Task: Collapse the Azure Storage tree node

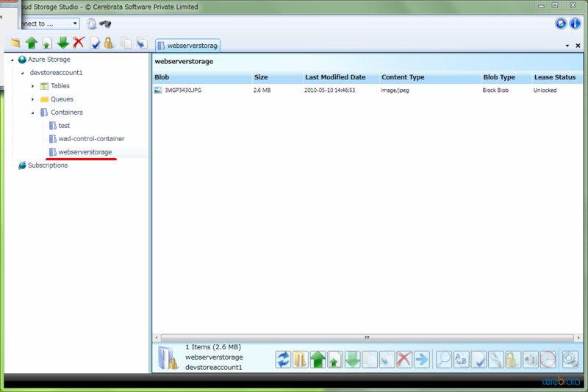Action: pos(12,60)
